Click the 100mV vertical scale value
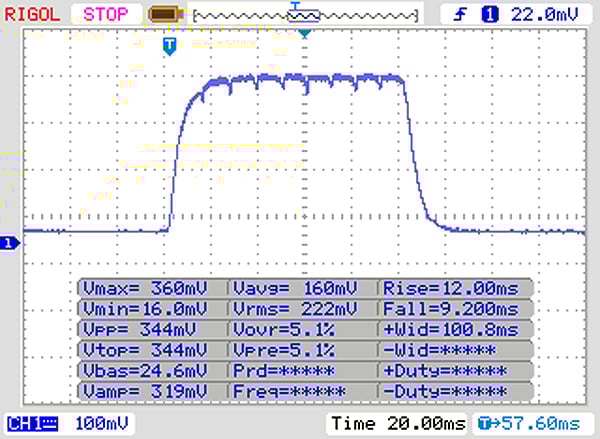Viewport: 600px width, 439px height. click(x=102, y=424)
